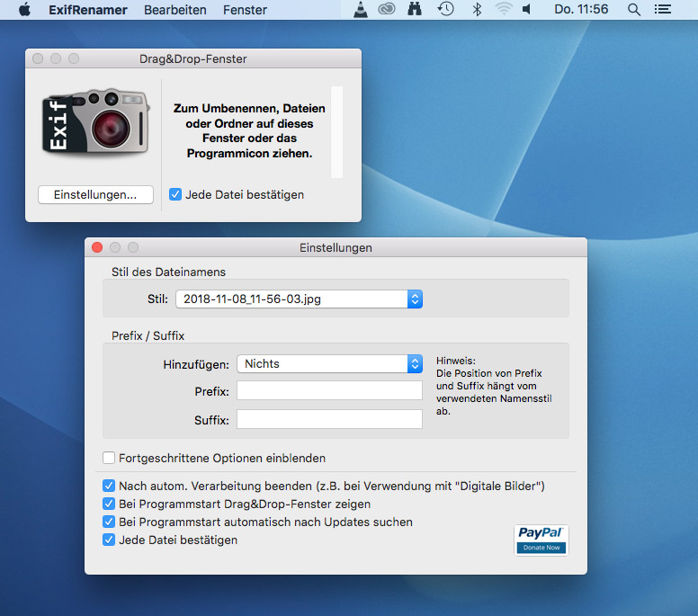This screenshot has width=698, height=616.
Task: Disable Bei Programmstart Drag&Drop-Fenster zeigen
Action: 110,504
